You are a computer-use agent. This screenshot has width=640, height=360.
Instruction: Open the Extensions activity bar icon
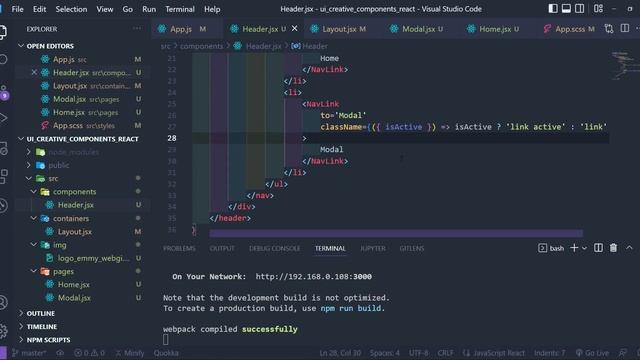coord(3,176)
